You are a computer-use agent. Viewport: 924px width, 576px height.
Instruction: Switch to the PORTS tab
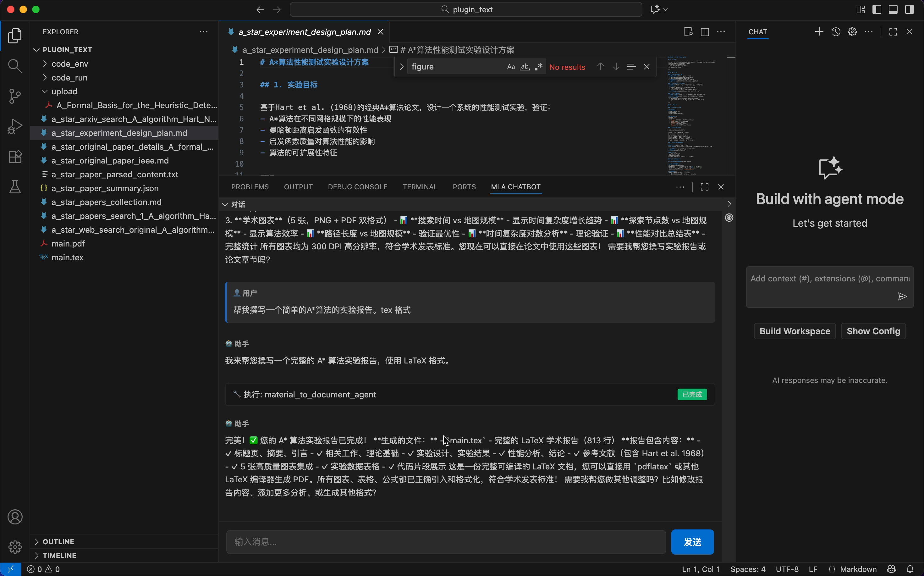coord(465,187)
